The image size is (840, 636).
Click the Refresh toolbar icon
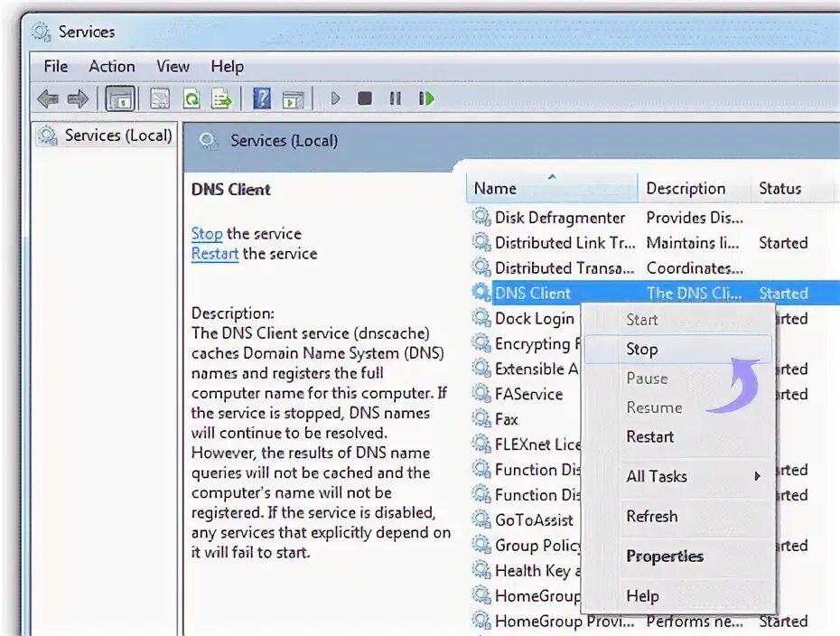click(x=191, y=98)
